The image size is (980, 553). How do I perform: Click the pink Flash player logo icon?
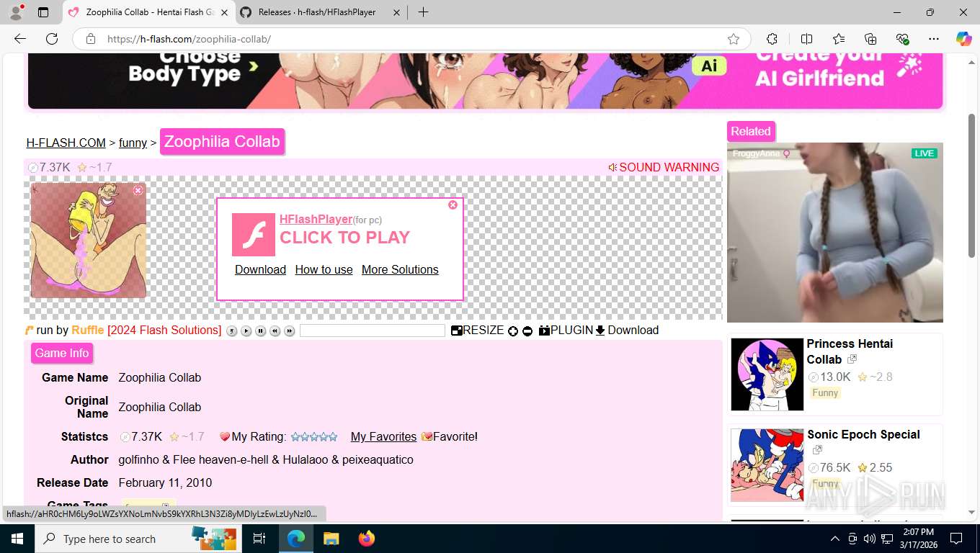coord(253,235)
